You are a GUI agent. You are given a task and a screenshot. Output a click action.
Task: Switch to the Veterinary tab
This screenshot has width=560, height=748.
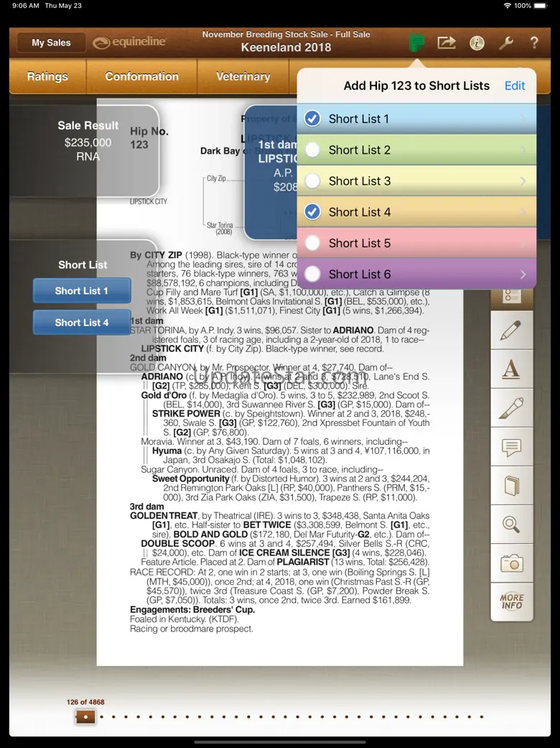pos(243,76)
